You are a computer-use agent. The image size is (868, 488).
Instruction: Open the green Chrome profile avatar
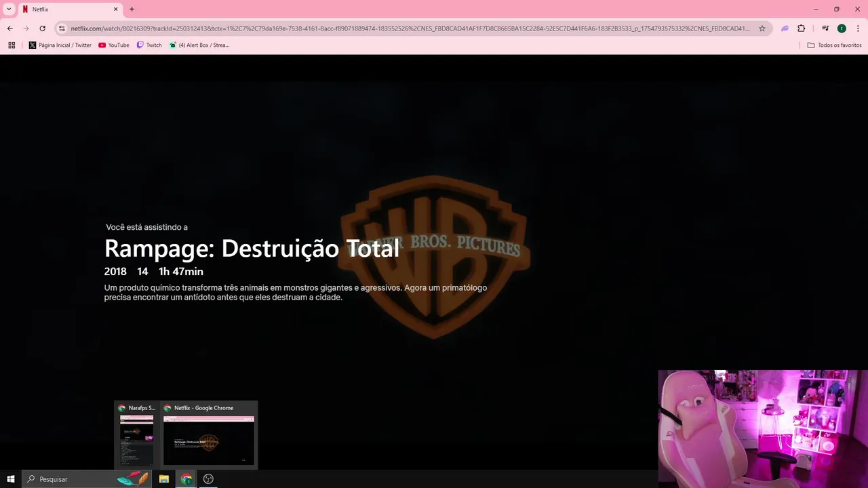click(842, 28)
